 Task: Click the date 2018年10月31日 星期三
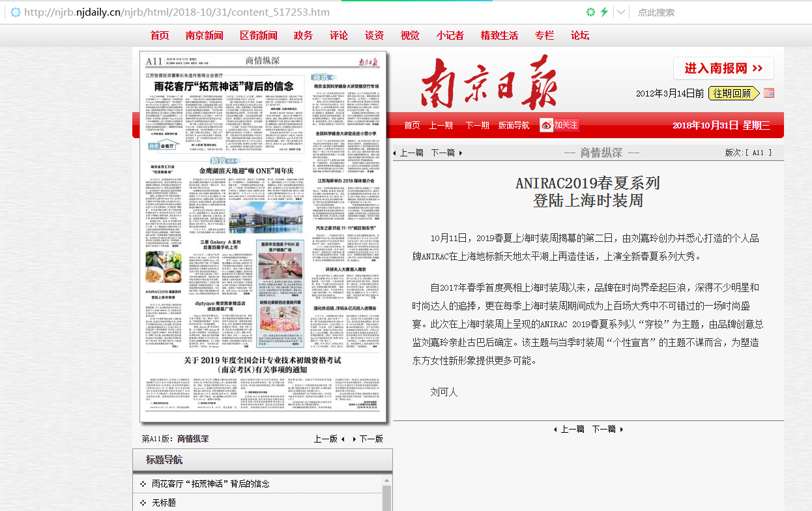click(x=721, y=125)
